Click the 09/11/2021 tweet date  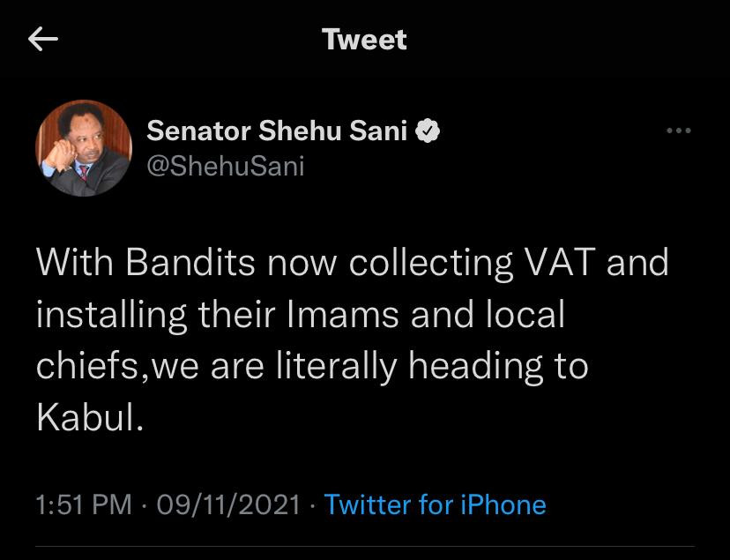229,504
